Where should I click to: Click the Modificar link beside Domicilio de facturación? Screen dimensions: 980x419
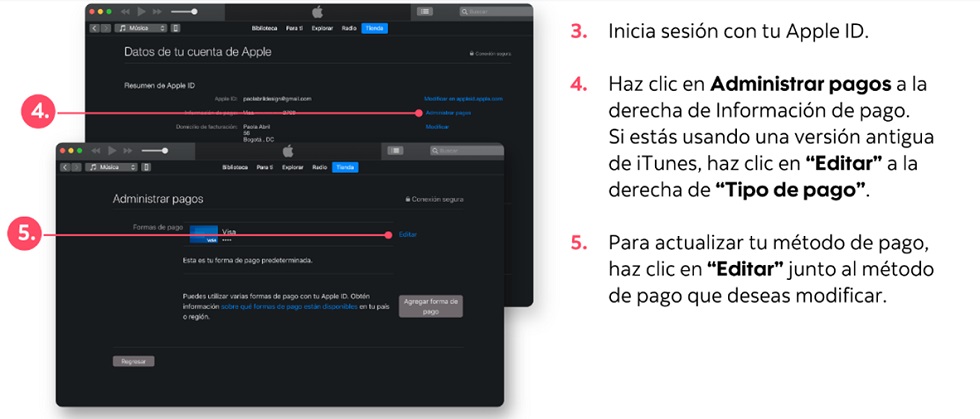(x=437, y=127)
